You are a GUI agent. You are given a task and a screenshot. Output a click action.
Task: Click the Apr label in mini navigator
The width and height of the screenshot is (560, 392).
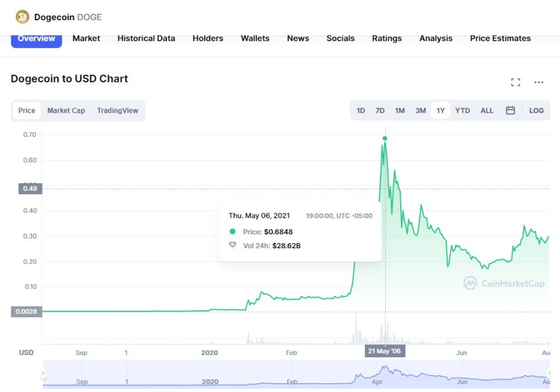pyautogui.click(x=377, y=382)
